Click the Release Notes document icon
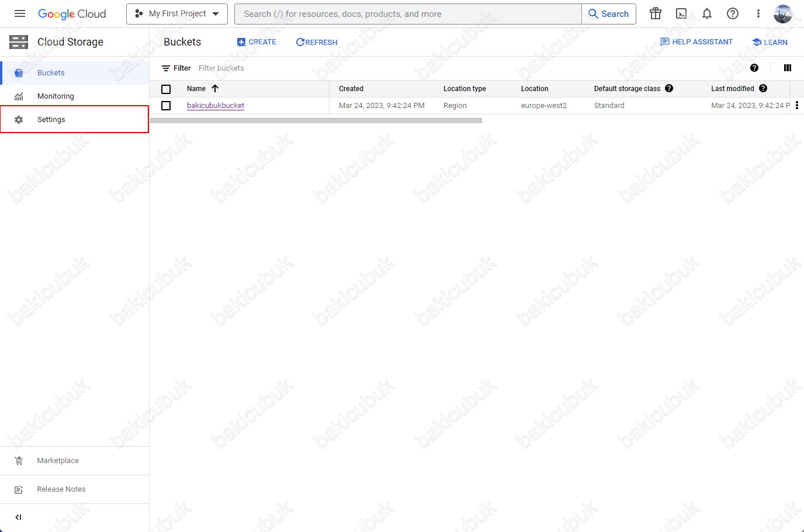 click(x=19, y=489)
